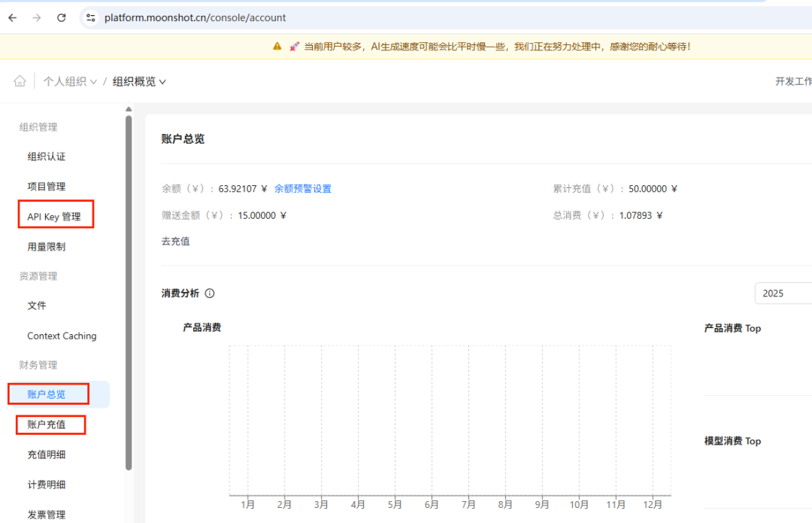Open 充值明细 in the sidebar

(x=47, y=455)
